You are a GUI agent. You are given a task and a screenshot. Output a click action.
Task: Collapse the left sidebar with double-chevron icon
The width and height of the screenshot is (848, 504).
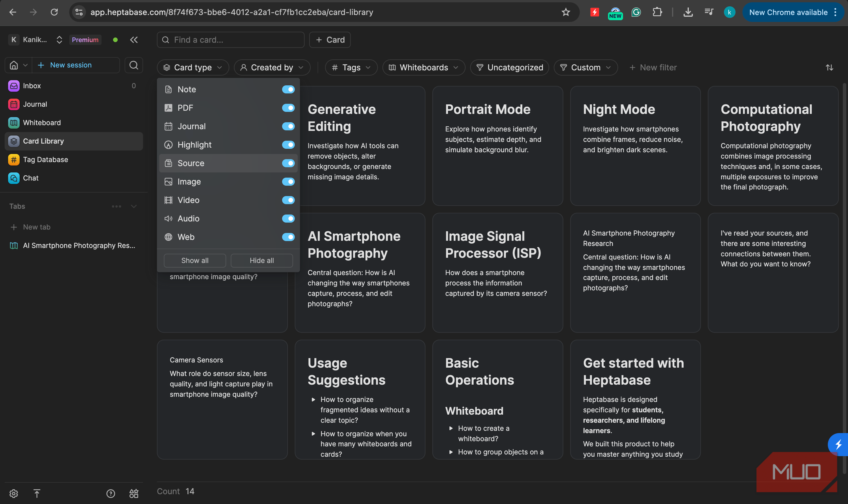tap(134, 40)
